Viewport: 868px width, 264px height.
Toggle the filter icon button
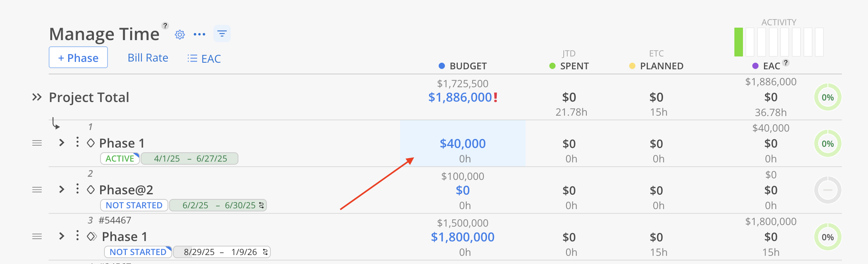222,34
